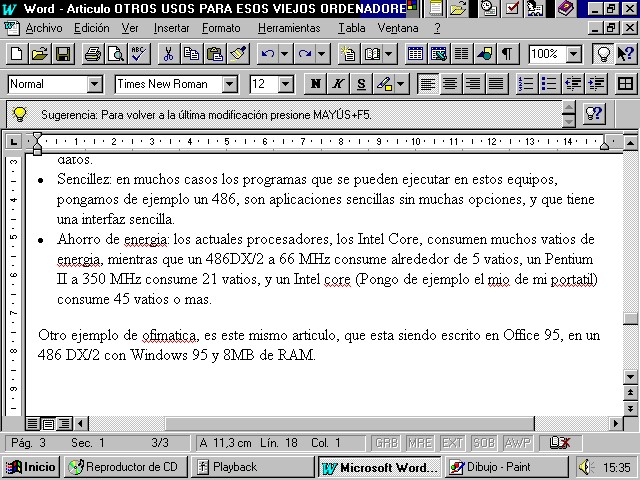640x480 pixels.
Task: Insert an address with the book icon
Action: pyautogui.click(x=372, y=54)
